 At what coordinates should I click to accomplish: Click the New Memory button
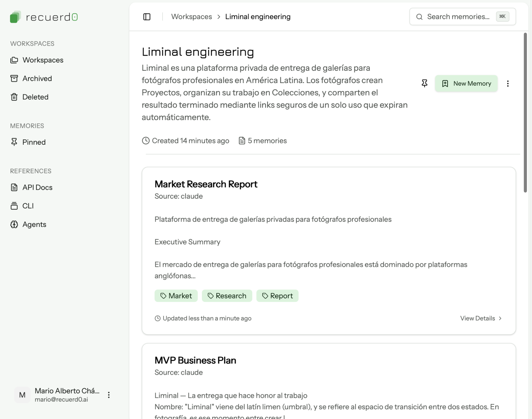pos(466,83)
